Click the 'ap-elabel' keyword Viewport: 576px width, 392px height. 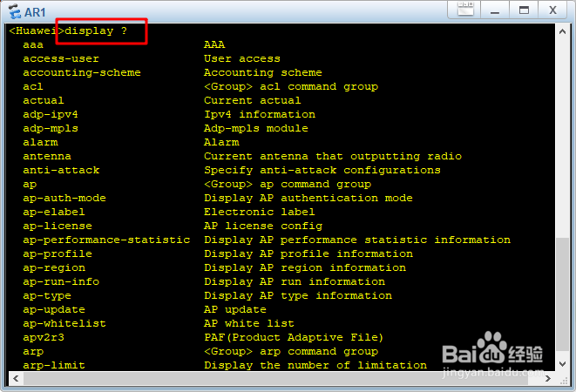[x=54, y=213]
